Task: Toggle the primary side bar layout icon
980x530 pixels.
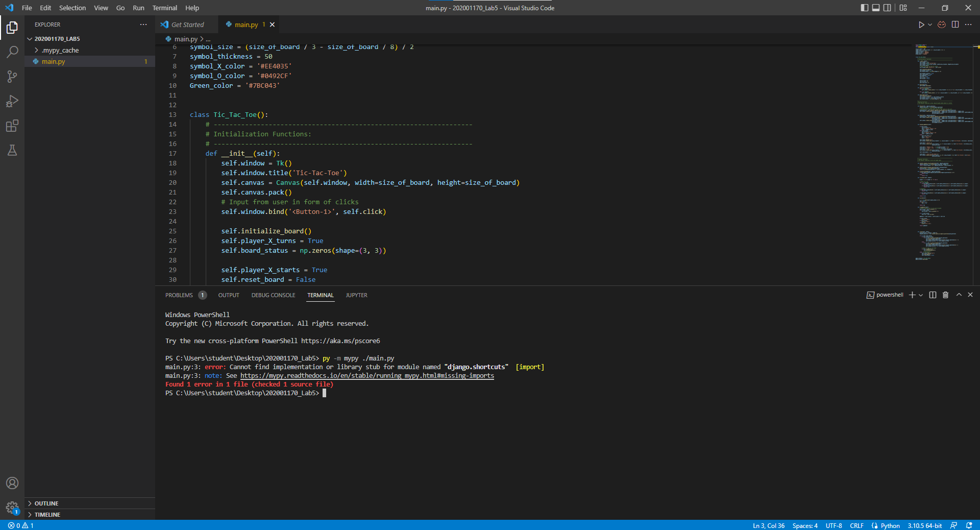Action: pos(864,8)
